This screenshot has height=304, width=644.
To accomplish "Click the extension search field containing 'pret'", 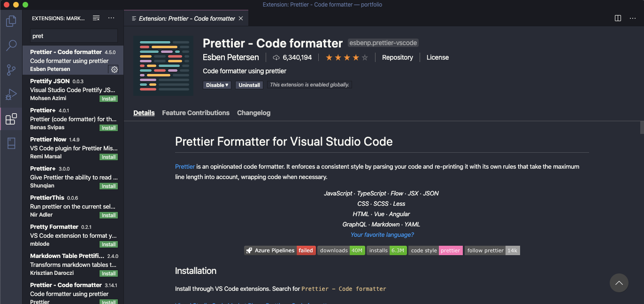I will pos(73,36).
